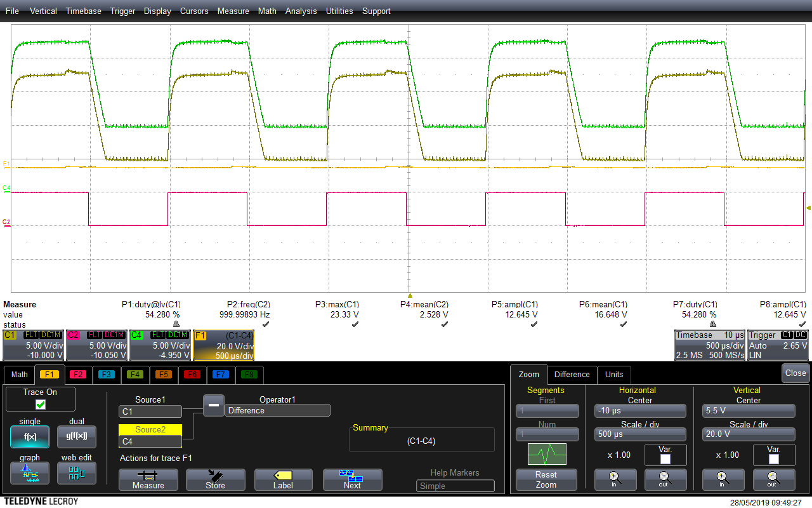Open the Cursors menu

point(194,11)
